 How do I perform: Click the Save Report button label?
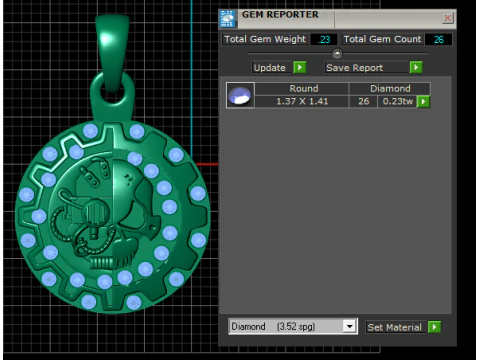tap(355, 68)
